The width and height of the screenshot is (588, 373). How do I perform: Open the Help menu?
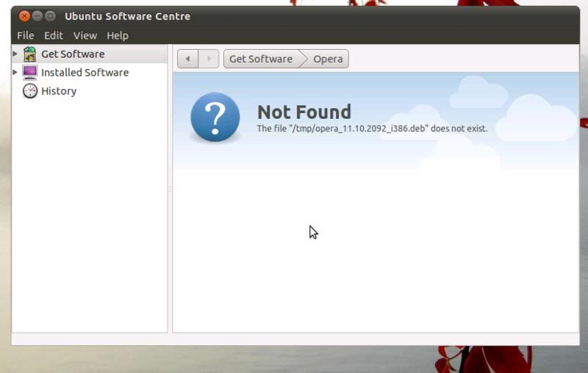coord(118,35)
